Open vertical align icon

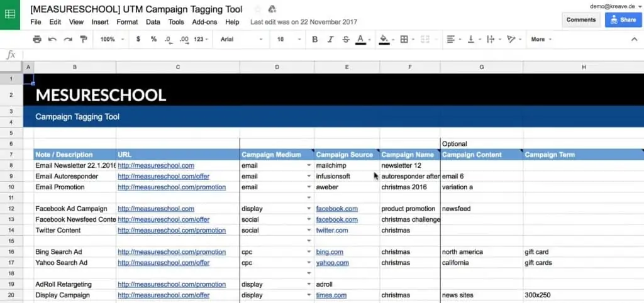pyautogui.click(x=470, y=40)
